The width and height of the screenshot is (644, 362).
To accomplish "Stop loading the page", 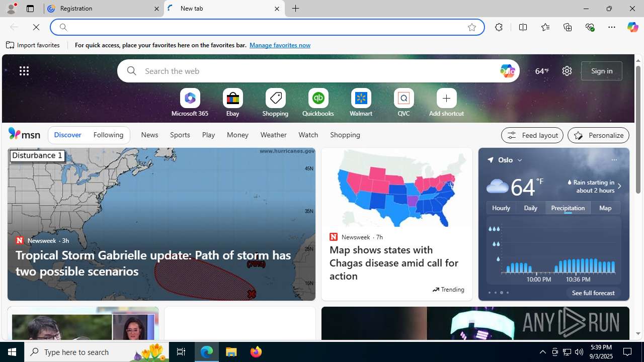I will pyautogui.click(x=36, y=27).
